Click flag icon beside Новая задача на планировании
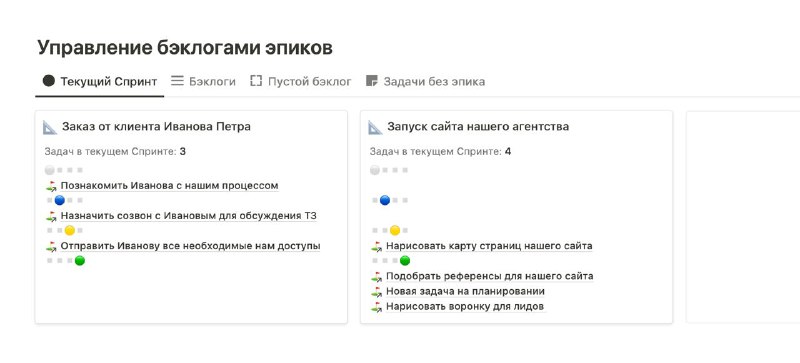 click(377, 292)
